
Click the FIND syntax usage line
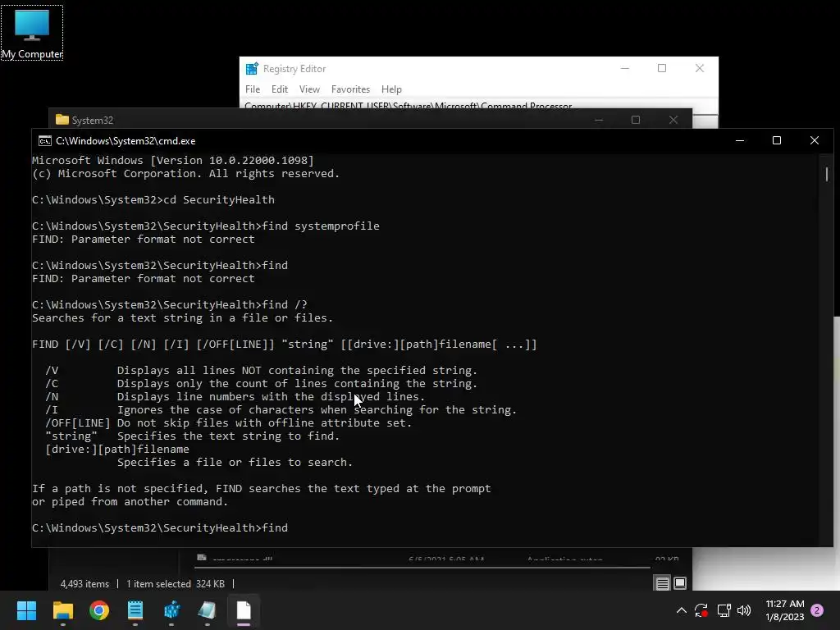(284, 345)
